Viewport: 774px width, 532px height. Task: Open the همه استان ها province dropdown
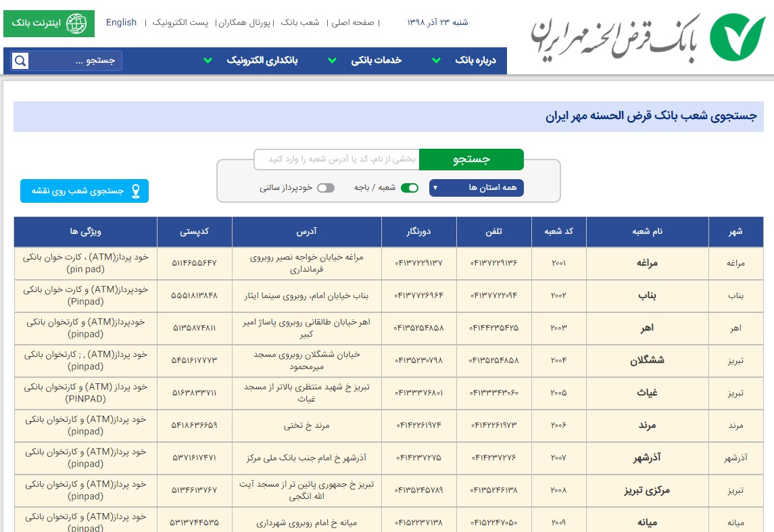click(x=477, y=187)
